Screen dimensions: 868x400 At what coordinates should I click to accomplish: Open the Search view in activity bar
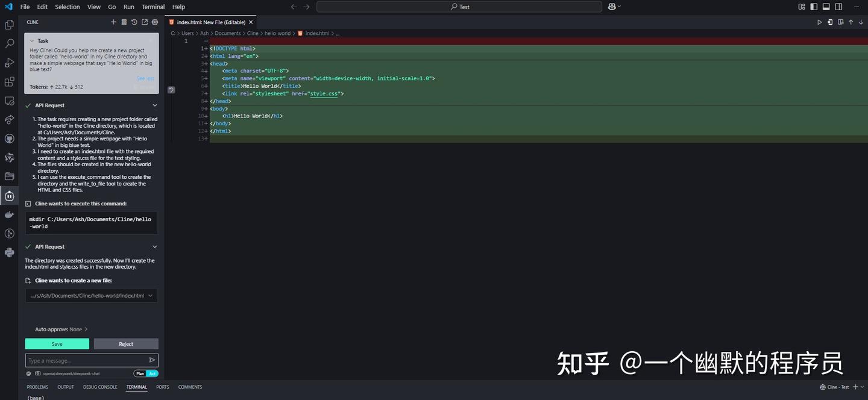pyautogui.click(x=9, y=43)
